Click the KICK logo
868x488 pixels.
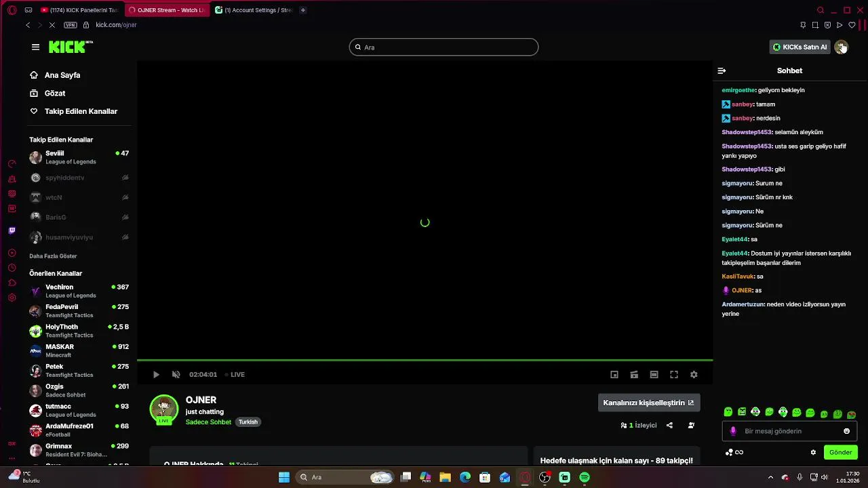[71, 47]
